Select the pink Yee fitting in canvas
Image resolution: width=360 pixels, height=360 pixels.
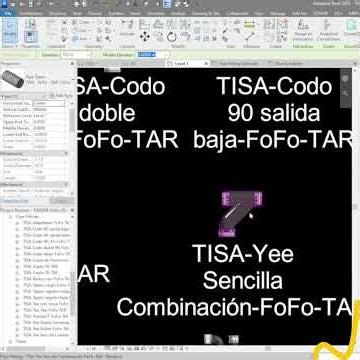coord(240,213)
